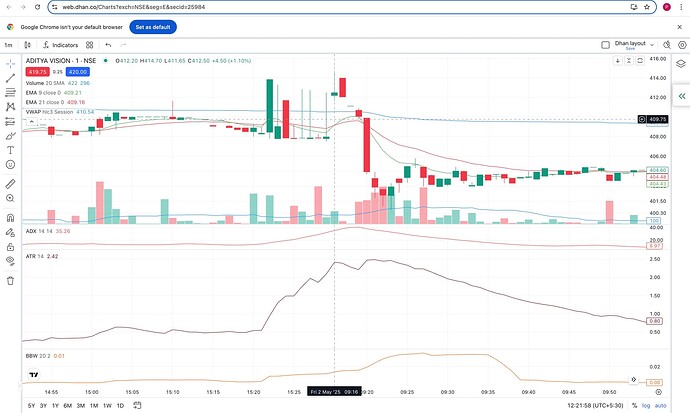Set the date range to 1Y
This screenshot has width=690, height=413.
click(x=55, y=406)
